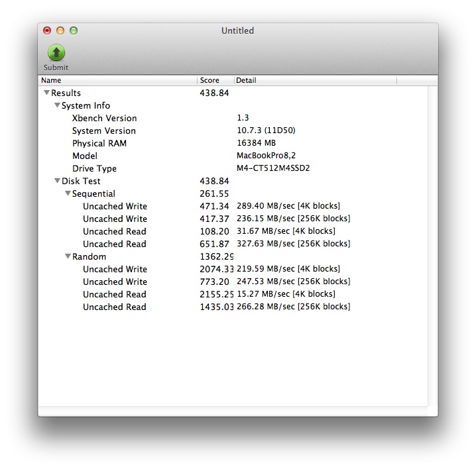
Task: Click the 266.28 MB/sec detail value
Action: pos(293,307)
